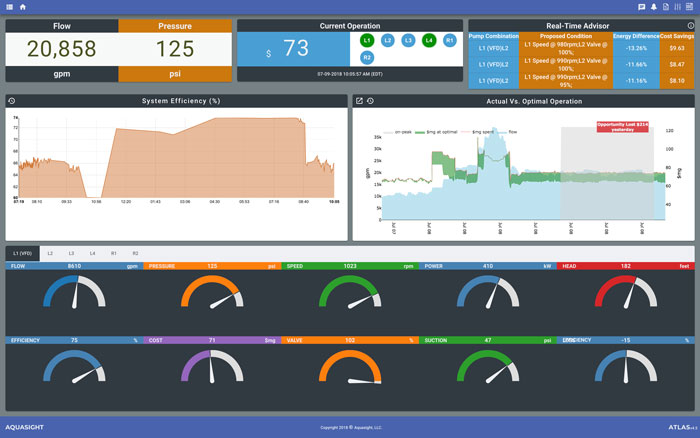Click the Proposed Condition column header
The width and height of the screenshot is (700, 438).
(566, 36)
